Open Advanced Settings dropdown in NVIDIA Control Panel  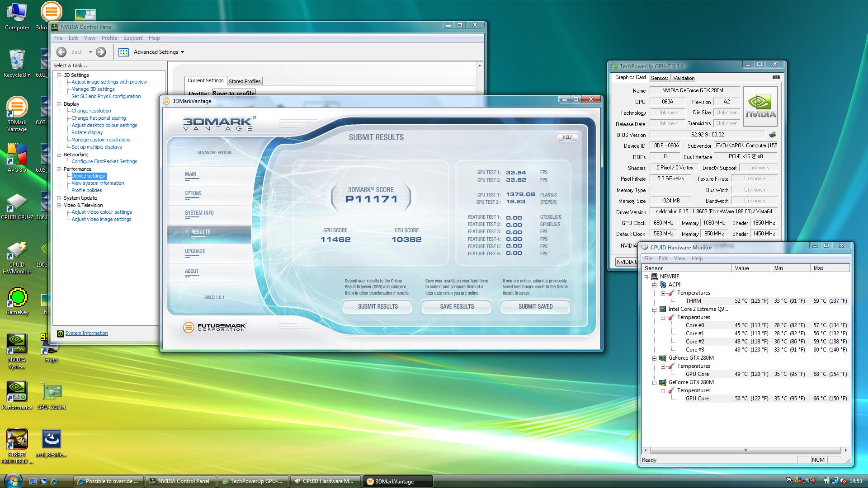click(159, 52)
